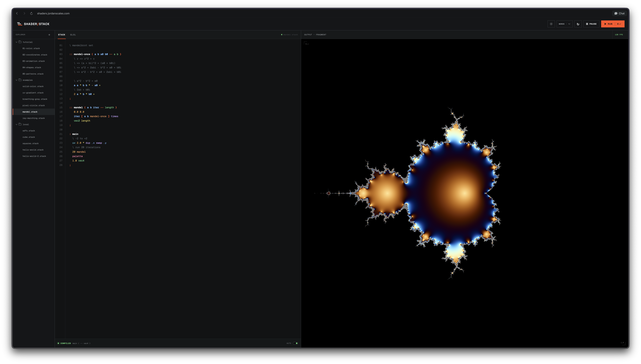Open the Chat button

tap(620, 14)
